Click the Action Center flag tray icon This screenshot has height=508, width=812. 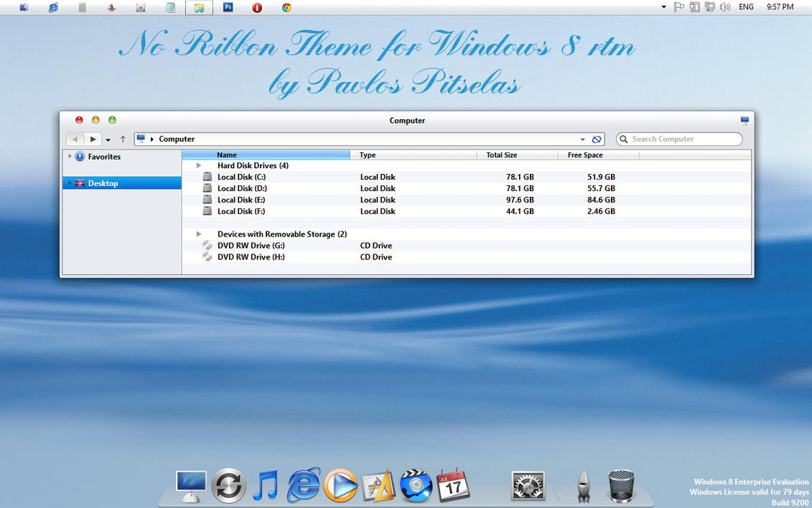[679, 7]
